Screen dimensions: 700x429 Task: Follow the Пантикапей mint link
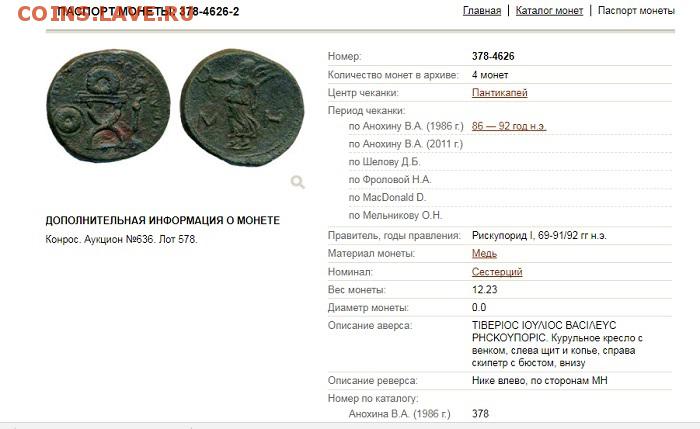[x=500, y=93]
